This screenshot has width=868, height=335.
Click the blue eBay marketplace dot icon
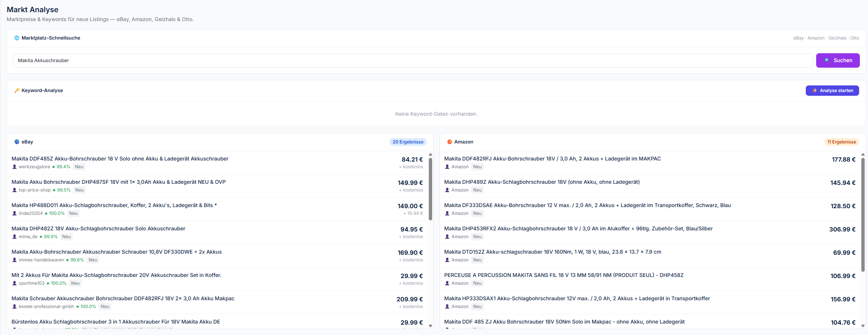[17, 142]
